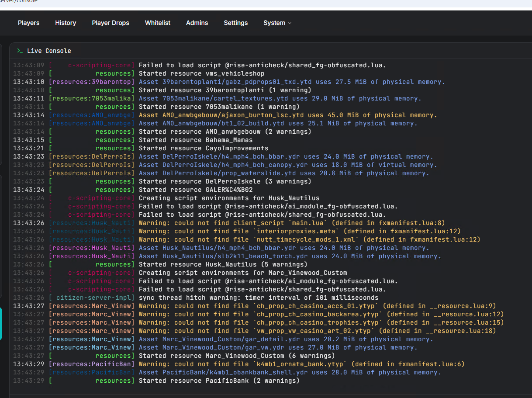Select the ch_prop_ch_casino_backarea.ytyp warning line
The height and width of the screenshot is (398, 532).
point(321,314)
